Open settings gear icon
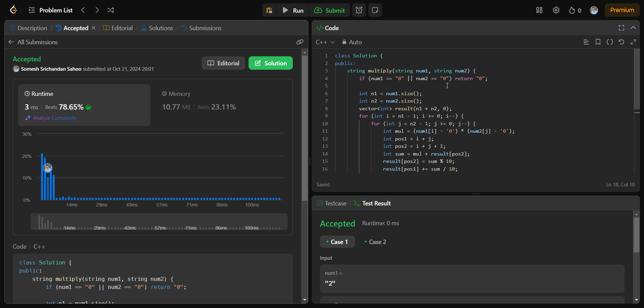 pos(556,10)
